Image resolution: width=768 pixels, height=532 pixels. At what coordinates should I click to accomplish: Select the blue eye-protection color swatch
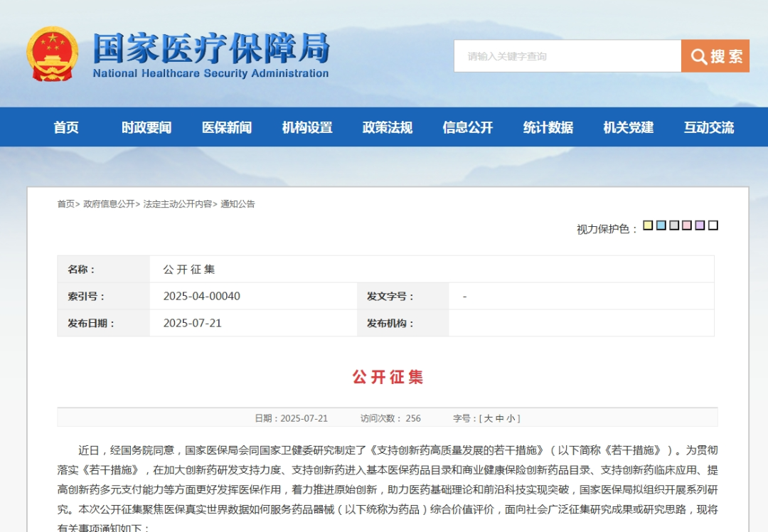click(661, 225)
